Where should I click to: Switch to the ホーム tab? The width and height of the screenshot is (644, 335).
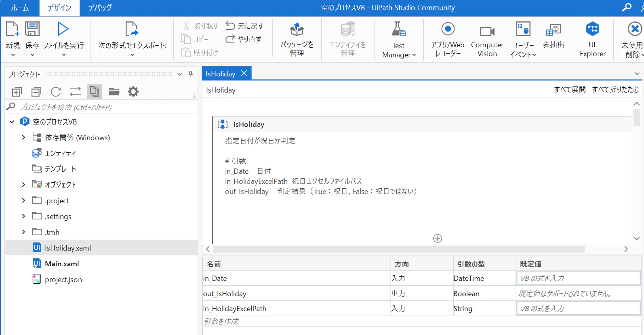[x=20, y=8]
